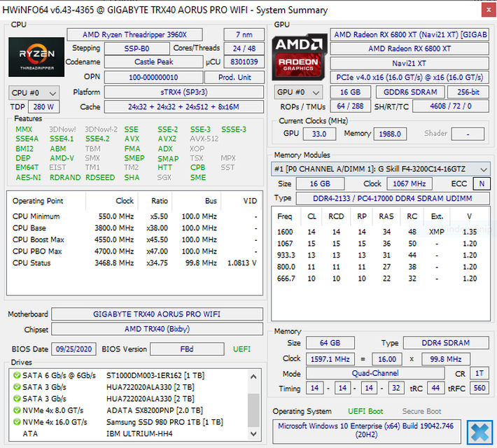
Task: Click the GDDR6 SDRAM field
Action: click(410, 92)
